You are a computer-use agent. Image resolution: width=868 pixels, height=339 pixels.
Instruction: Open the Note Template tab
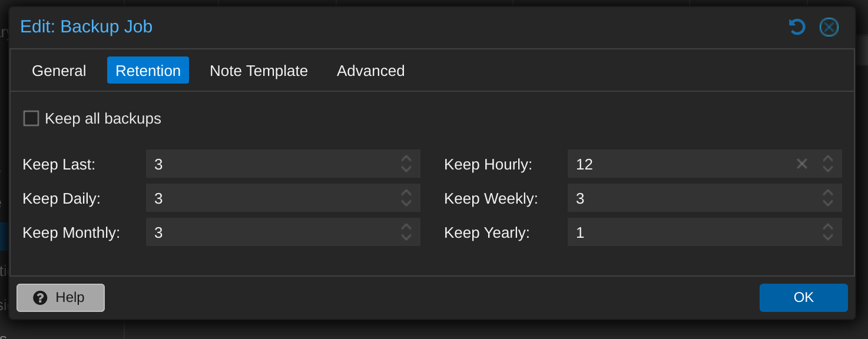(259, 71)
